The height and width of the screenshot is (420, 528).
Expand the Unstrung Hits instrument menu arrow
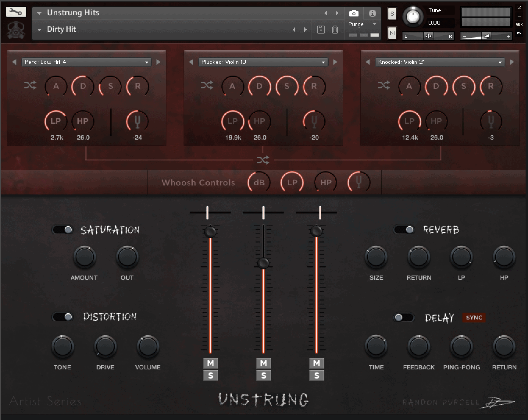39,13
